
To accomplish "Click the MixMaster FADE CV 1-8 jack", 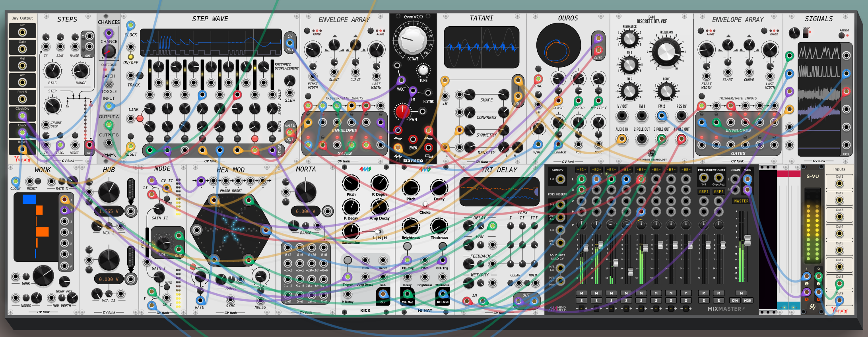I will pyautogui.click(x=560, y=179).
